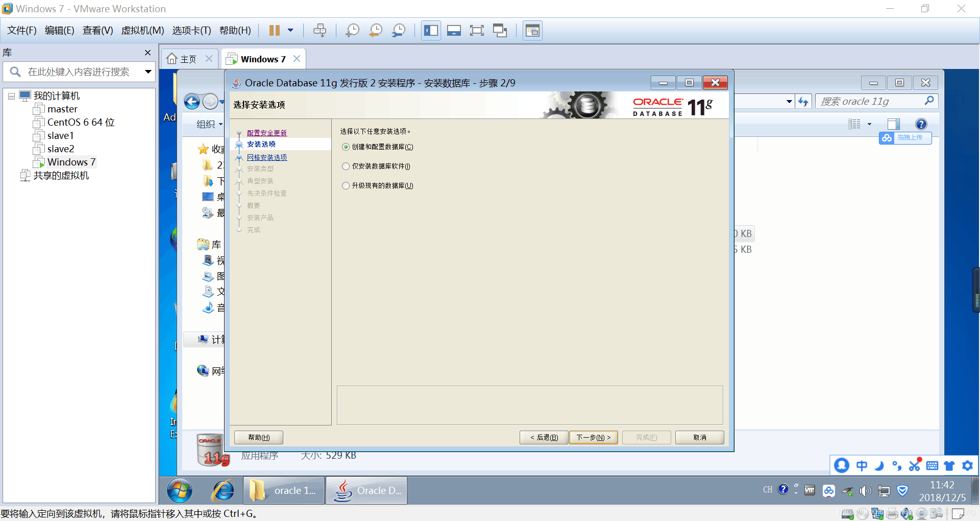980x521 pixels.
Task: Open the 编辑(E) menu
Action: [x=60, y=31]
